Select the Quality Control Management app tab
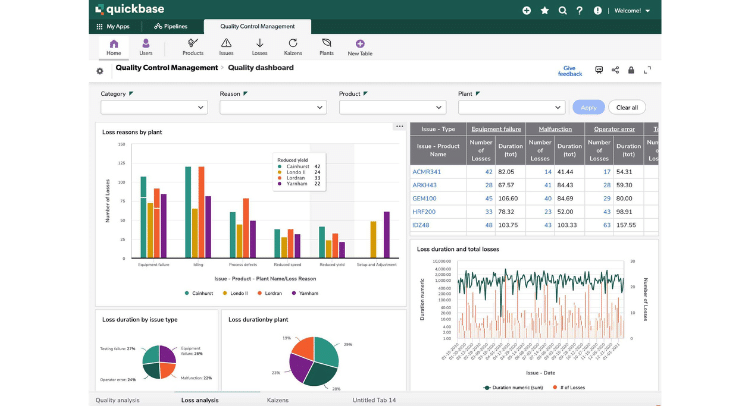 tap(257, 27)
